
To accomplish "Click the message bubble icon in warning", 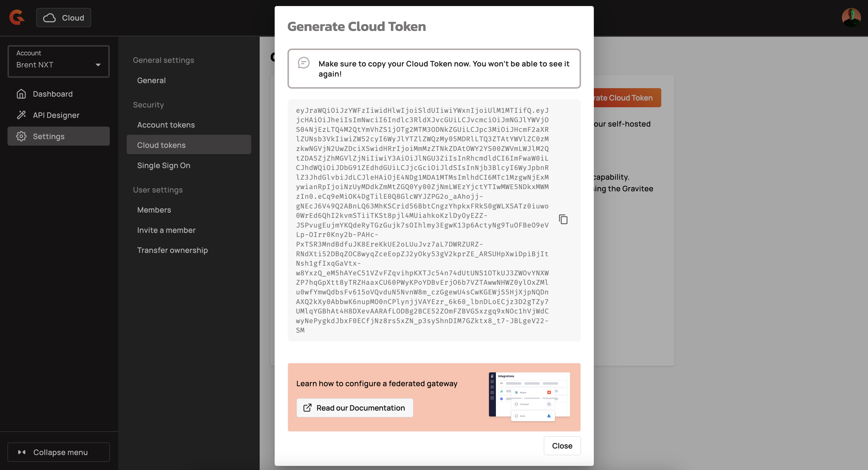I will (304, 63).
